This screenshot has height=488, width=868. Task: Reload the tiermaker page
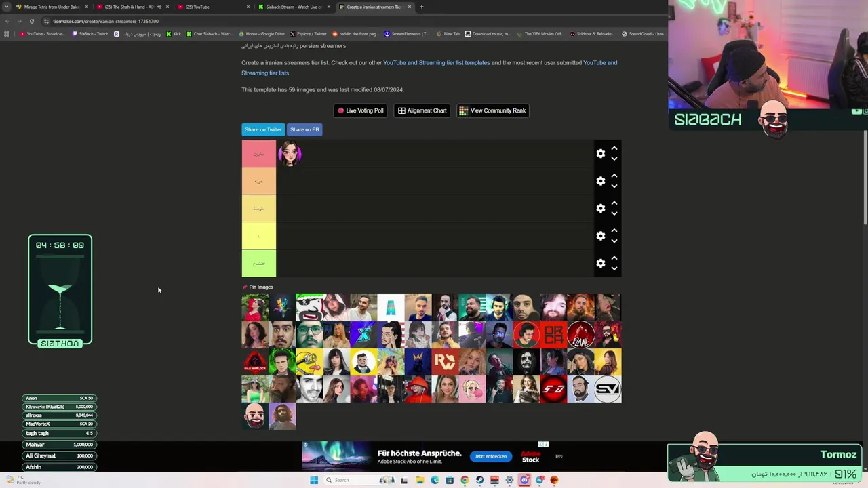point(31,21)
